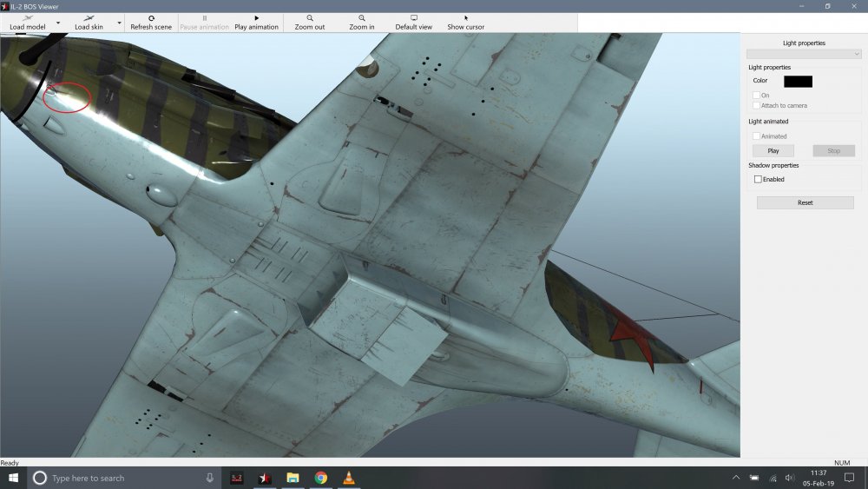Open the Light properties combo box

[x=804, y=54]
